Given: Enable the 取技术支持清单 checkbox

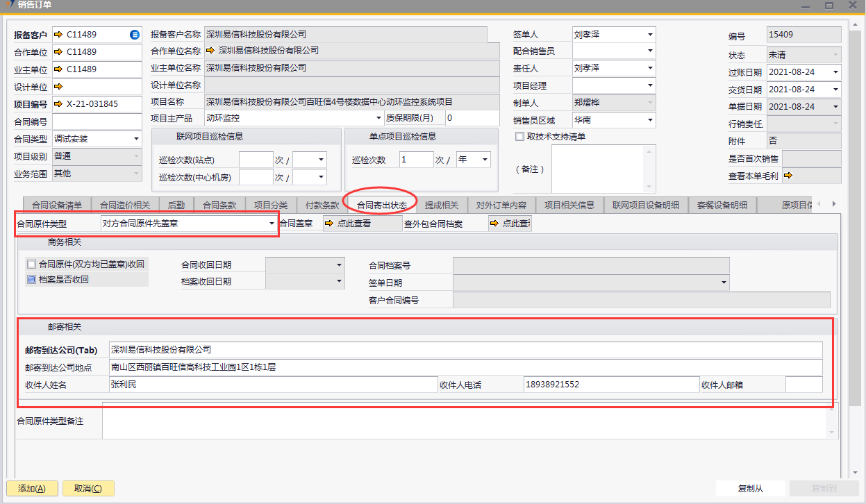Looking at the screenshot, I should [519, 137].
